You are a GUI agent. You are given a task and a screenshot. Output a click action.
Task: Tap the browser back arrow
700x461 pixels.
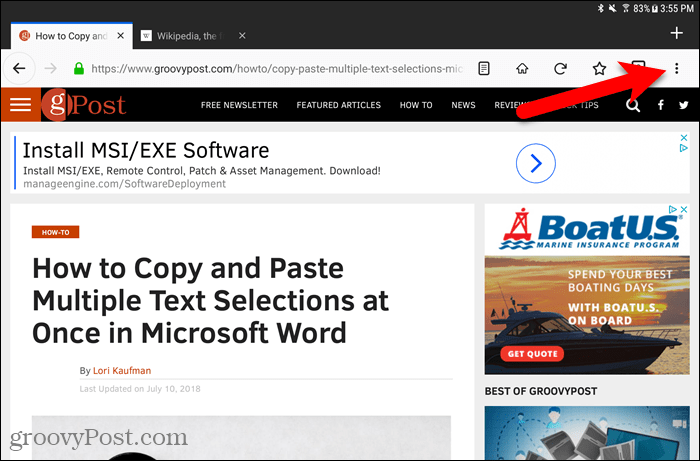click(x=19, y=69)
